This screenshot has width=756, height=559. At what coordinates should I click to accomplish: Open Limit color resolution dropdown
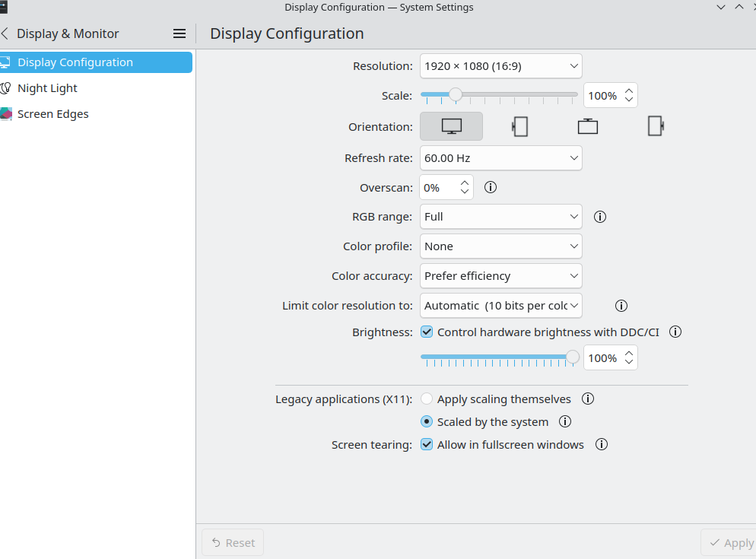tap(501, 306)
